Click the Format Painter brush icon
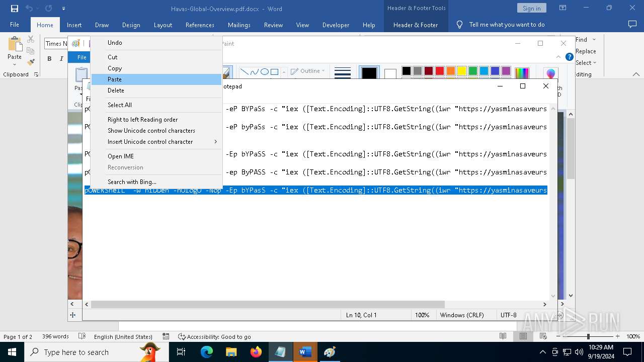Screen dimensions: 644x362 (x=31, y=62)
